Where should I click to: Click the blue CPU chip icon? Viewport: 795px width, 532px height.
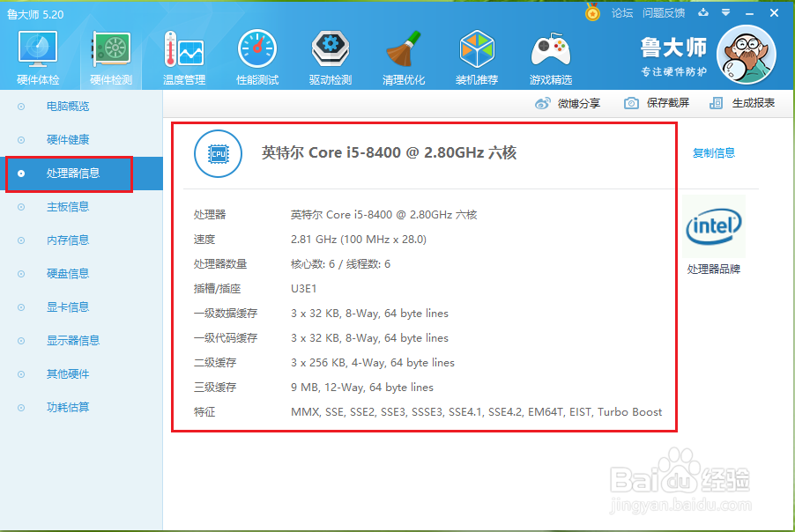[x=218, y=153]
